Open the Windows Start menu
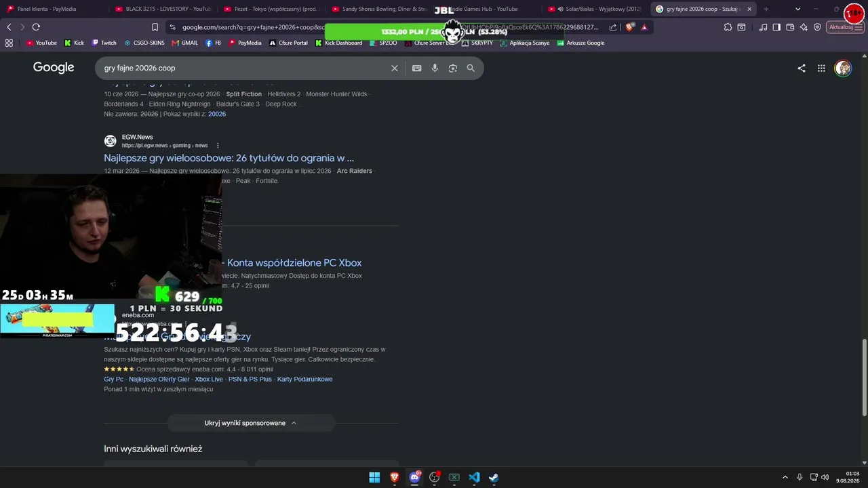Screen dimensions: 868x488 (374, 477)
